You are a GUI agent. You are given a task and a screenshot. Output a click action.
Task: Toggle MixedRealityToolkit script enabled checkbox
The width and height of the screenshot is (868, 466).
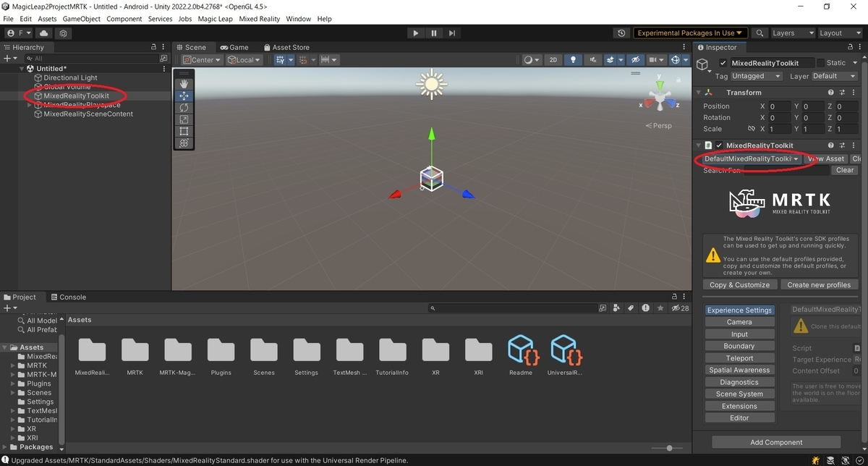(719, 145)
